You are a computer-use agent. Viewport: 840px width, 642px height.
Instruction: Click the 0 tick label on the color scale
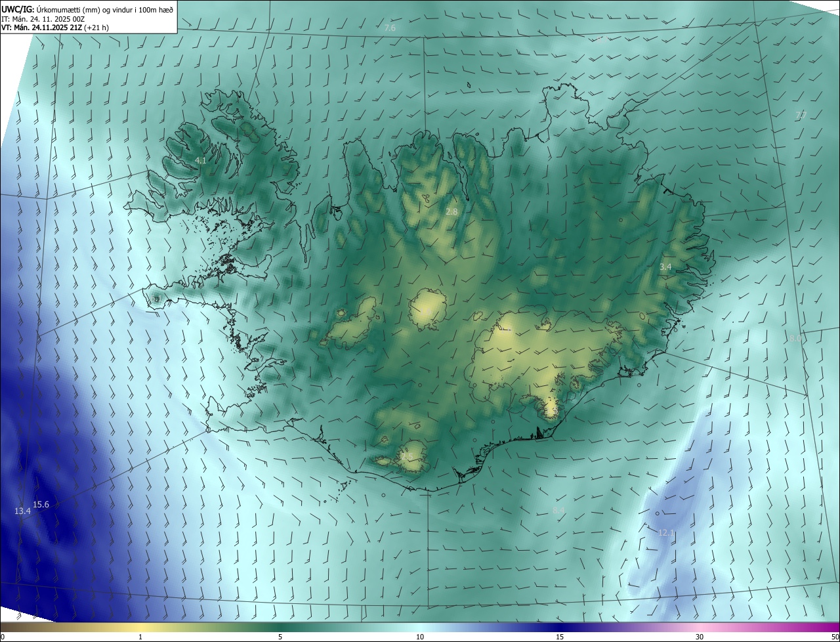(3, 637)
